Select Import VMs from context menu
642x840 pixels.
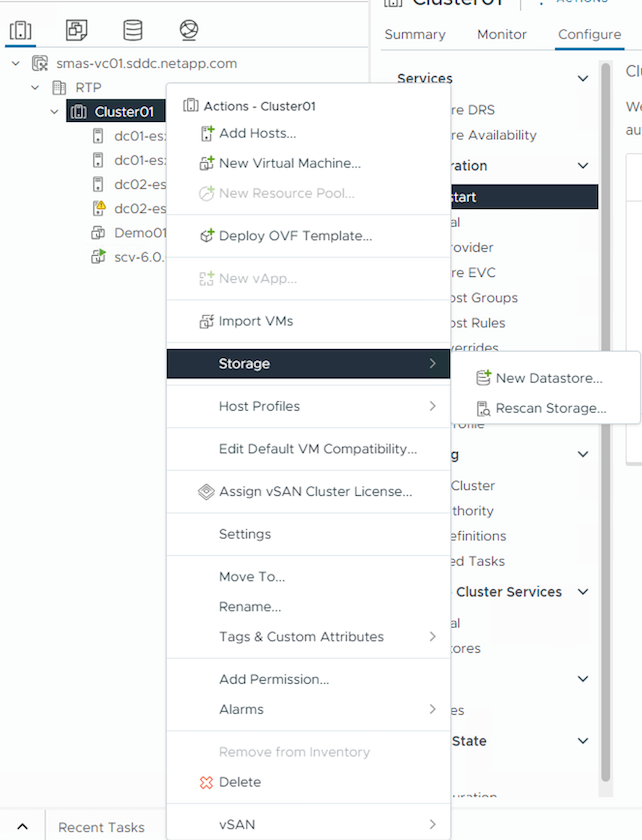[256, 321]
